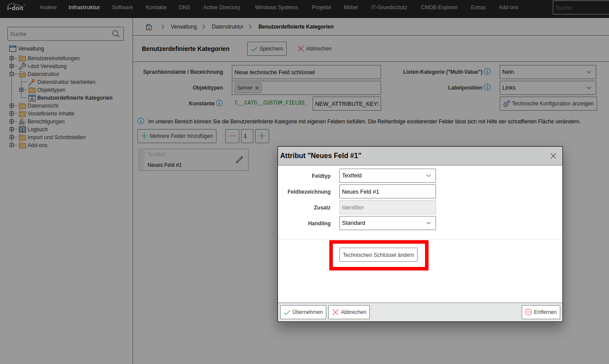The image size is (609, 364).
Task: Click the Feldbezeichnung input field
Action: [x=388, y=191]
